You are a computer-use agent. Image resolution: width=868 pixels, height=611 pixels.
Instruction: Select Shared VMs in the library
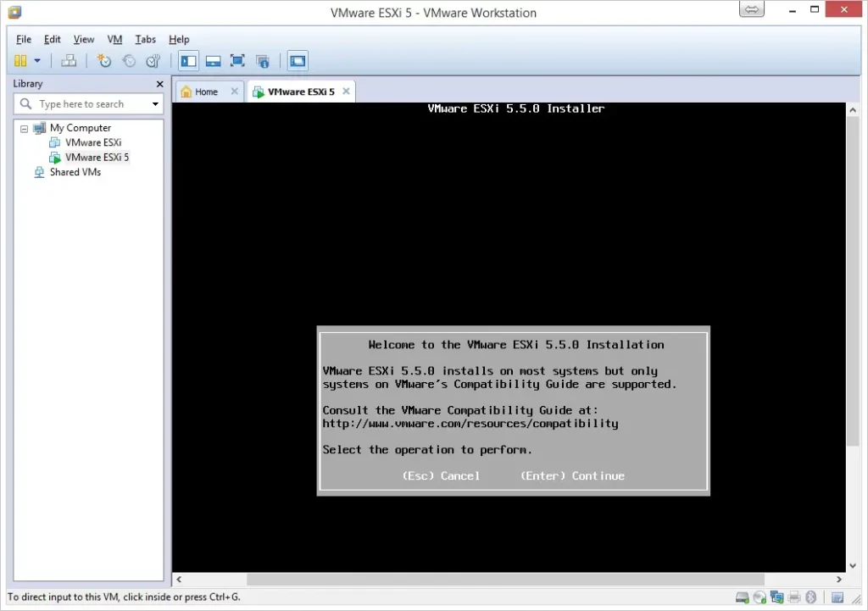pos(75,172)
